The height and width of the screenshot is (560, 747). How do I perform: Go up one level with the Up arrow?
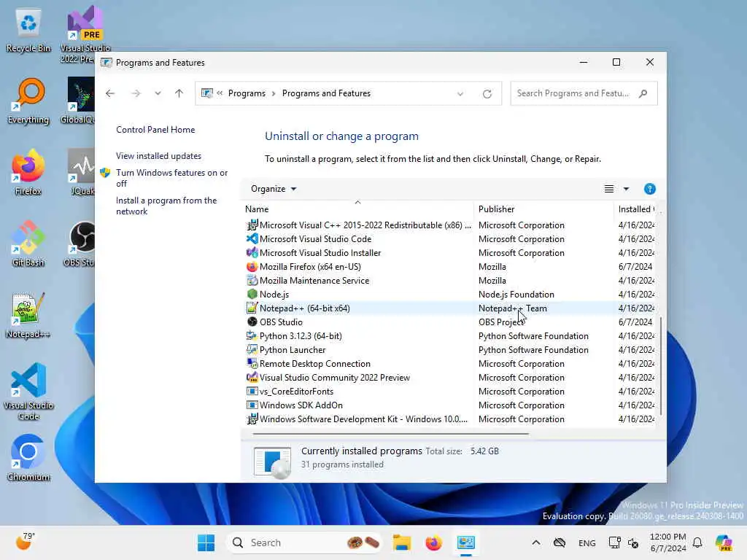coord(179,93)
